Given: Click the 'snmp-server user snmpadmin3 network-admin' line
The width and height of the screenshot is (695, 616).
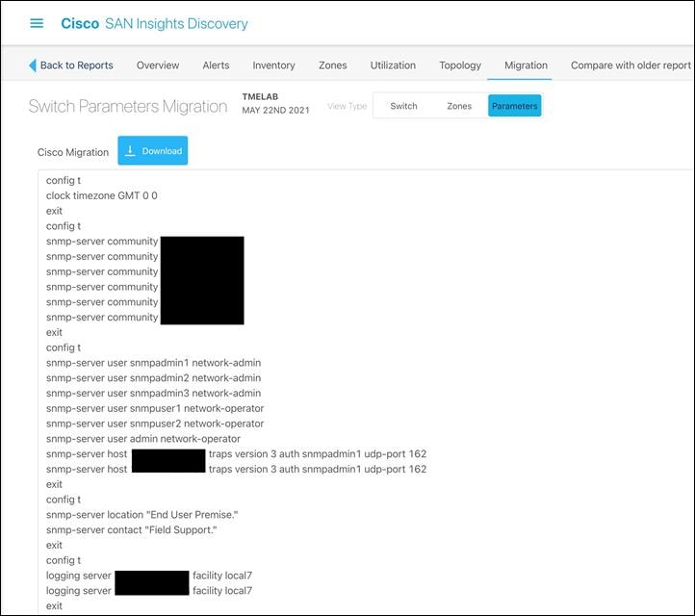Looking at the screenshot, I should pyautogui.click(x=153, y=393).
